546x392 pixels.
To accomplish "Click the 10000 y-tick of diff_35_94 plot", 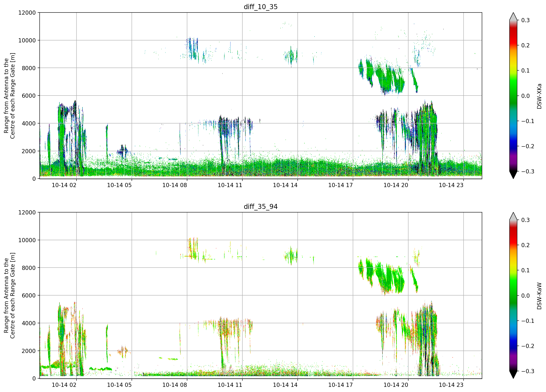I will click(27, 240).
